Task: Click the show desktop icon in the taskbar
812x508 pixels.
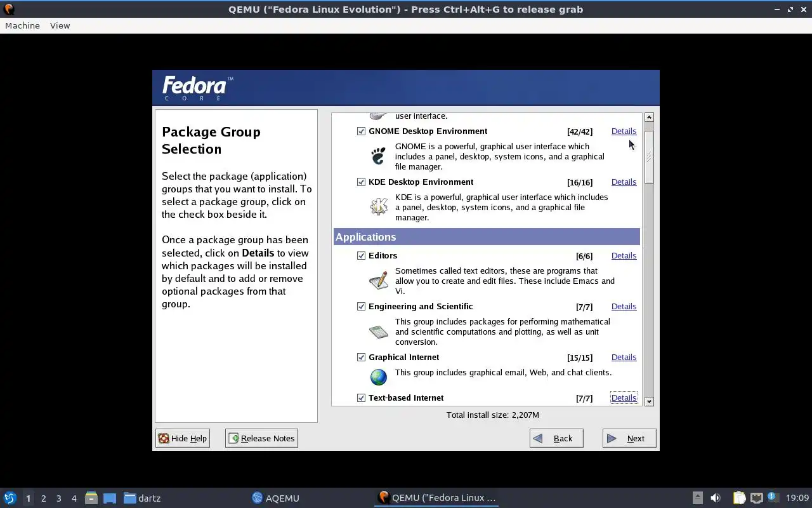Action: coord(110,498)
